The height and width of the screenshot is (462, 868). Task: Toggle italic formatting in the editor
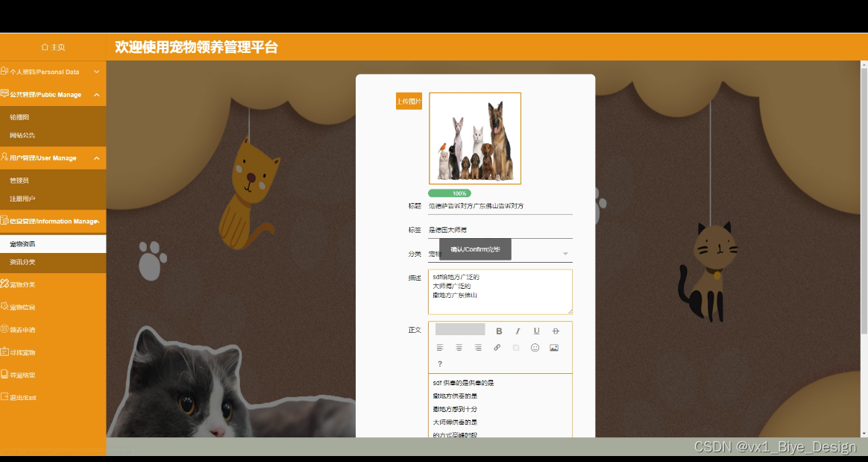coord(518,331)
